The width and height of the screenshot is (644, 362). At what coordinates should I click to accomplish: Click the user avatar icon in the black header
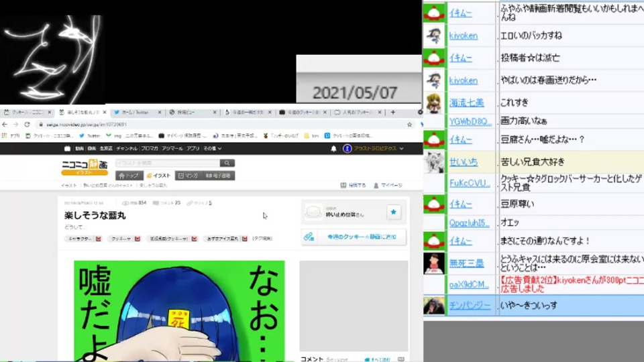tap(347, 149)
